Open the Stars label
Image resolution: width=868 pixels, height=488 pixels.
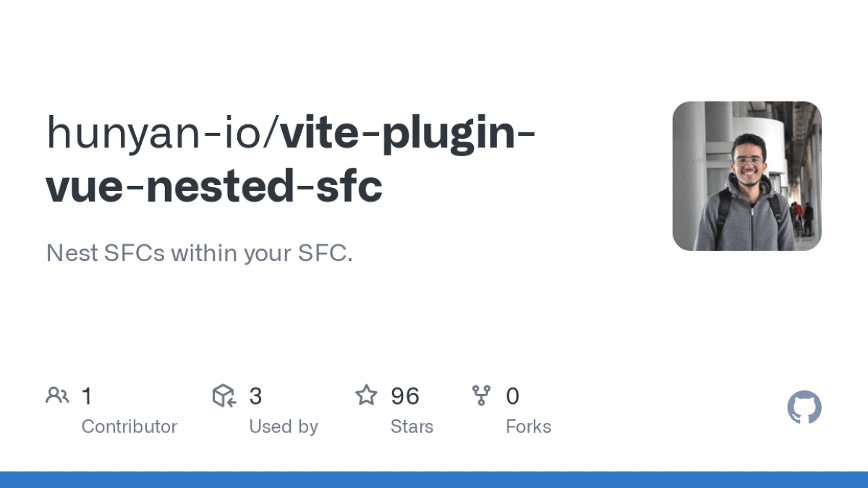click(x=412, y=427)
